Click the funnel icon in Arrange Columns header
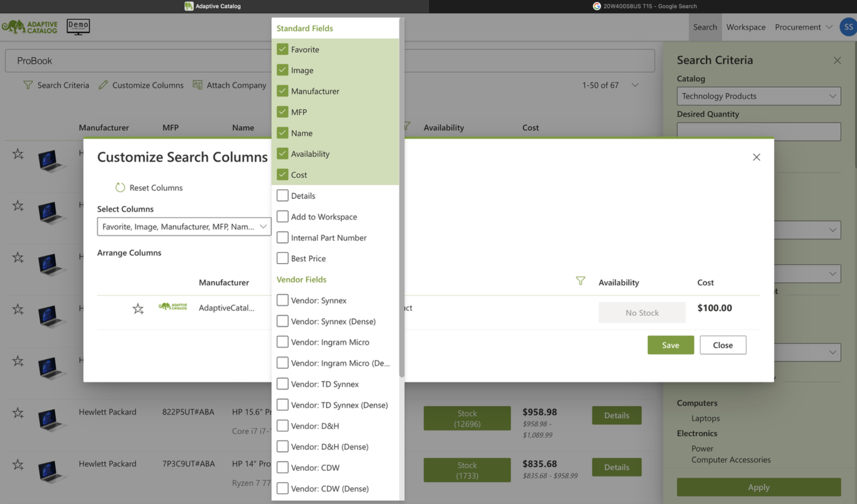This screenshot has height=504, width=857. [580, 281]
